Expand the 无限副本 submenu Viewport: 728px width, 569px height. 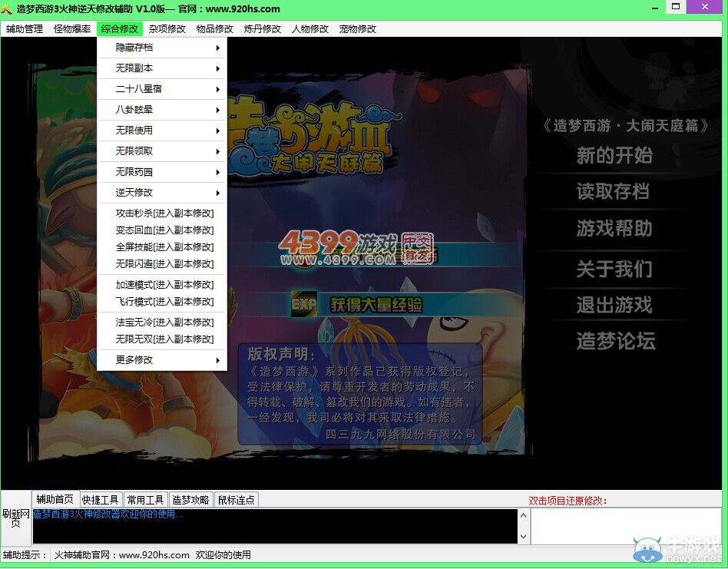click(161, 68)
